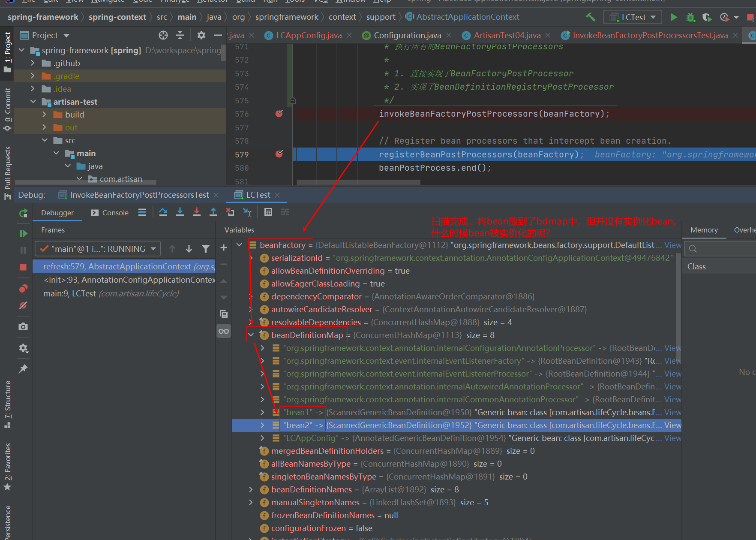Viewport: 756px width, 540px height.
Task: Click View link on "LCAppConfig" row
Action: (x=672, y=438)
